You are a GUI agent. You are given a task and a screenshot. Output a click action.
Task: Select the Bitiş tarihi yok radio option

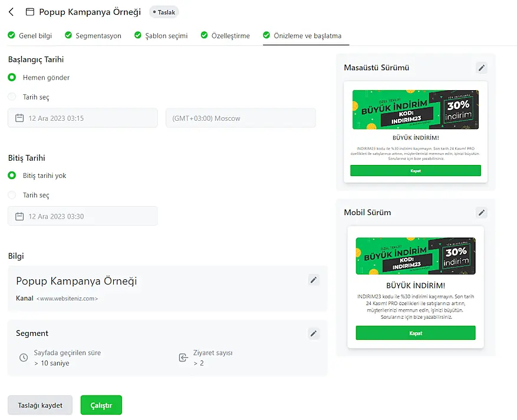coord(12,176)
